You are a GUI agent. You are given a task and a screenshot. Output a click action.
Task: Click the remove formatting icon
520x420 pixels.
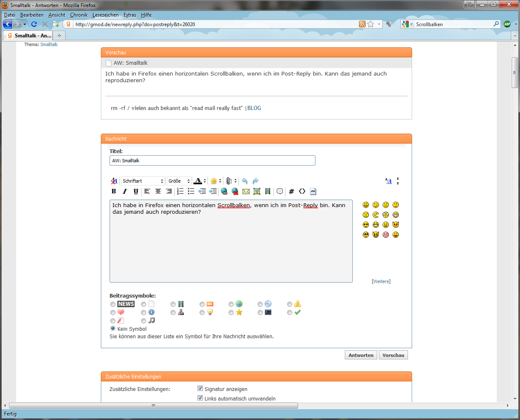(114, 181)
